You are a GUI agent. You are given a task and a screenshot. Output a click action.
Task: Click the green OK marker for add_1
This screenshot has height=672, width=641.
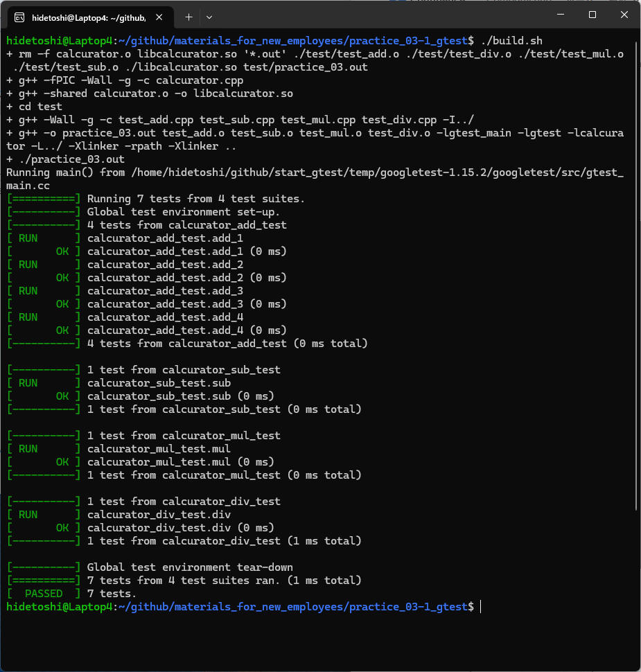pos(62,251)
